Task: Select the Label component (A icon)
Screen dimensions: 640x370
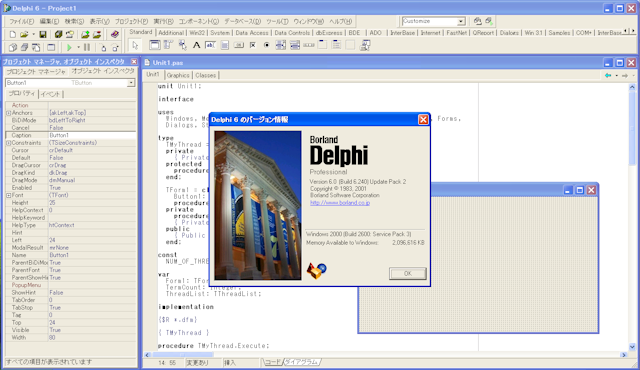Action: [197, 45]
